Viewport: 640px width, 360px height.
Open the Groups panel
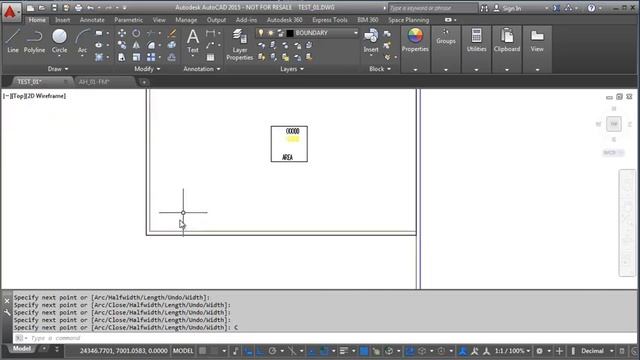(x=446, y=37)
